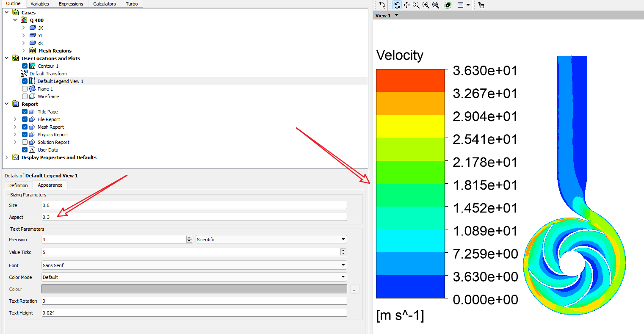Open the context help question-mark icon
The height and width of the screenshot is (334, 644).
[x=481, y=5]
